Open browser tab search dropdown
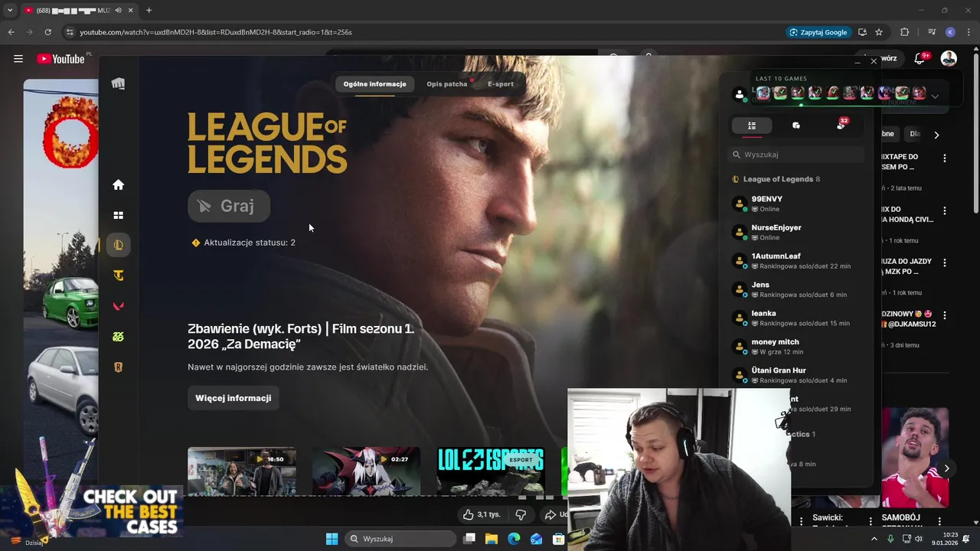Viewport: 980px width, 551px height. 9,11
